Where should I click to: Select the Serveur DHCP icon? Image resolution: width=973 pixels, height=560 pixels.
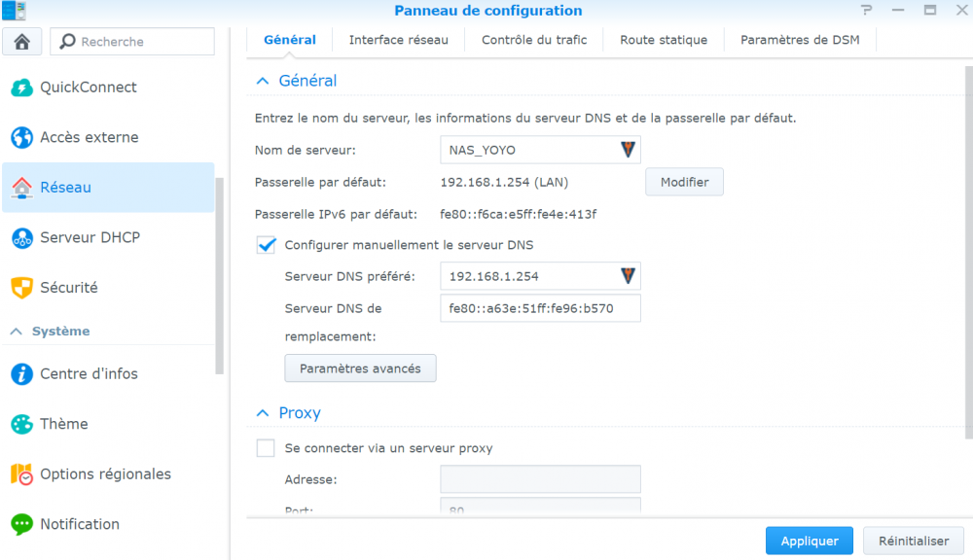[21, 238]
